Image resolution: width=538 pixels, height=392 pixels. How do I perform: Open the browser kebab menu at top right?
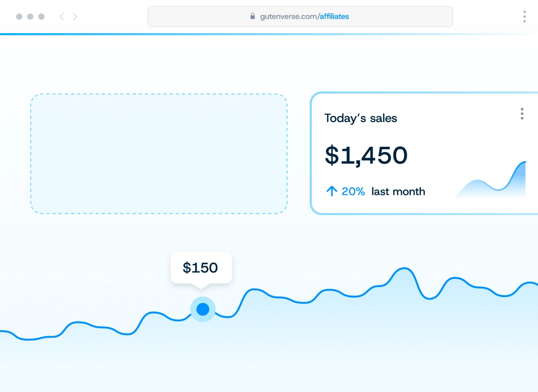[524, 17]
